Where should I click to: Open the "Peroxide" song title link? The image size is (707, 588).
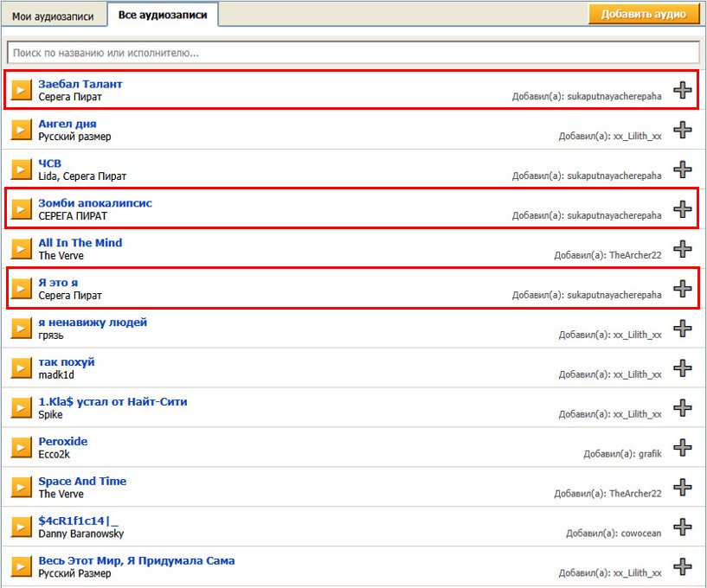coord(63,442)
